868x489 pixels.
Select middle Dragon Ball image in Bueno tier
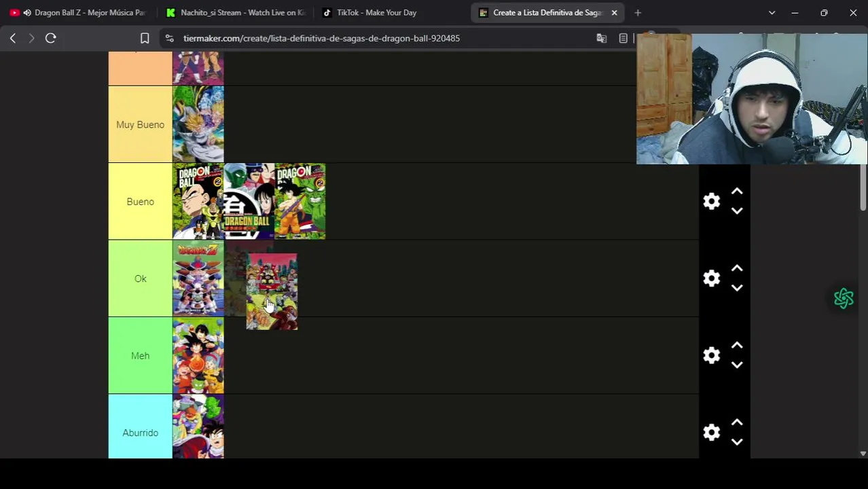point(249,202)
